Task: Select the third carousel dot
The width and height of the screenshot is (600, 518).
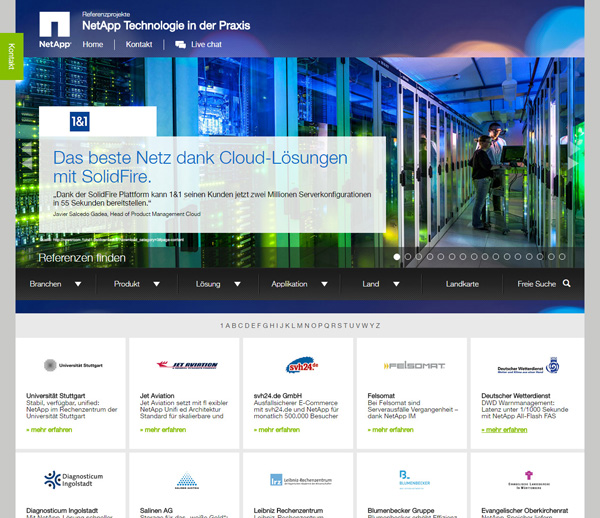Action: 419,257
